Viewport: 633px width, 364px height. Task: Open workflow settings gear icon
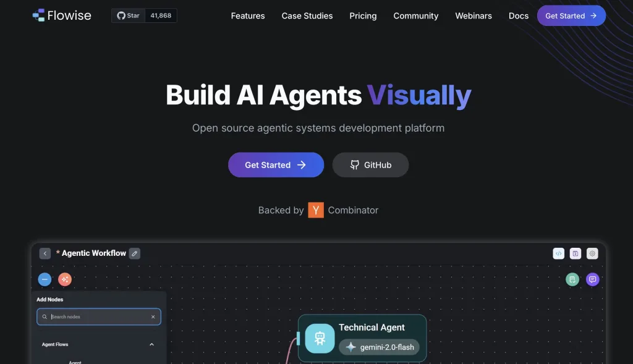click(x=592, y=253)
